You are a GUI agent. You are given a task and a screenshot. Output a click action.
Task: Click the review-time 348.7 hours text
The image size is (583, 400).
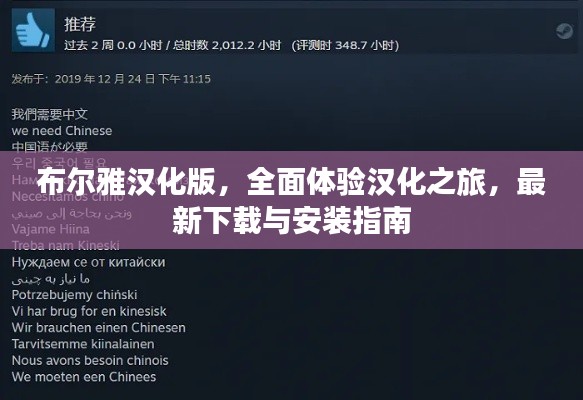(x=345, y=45)
